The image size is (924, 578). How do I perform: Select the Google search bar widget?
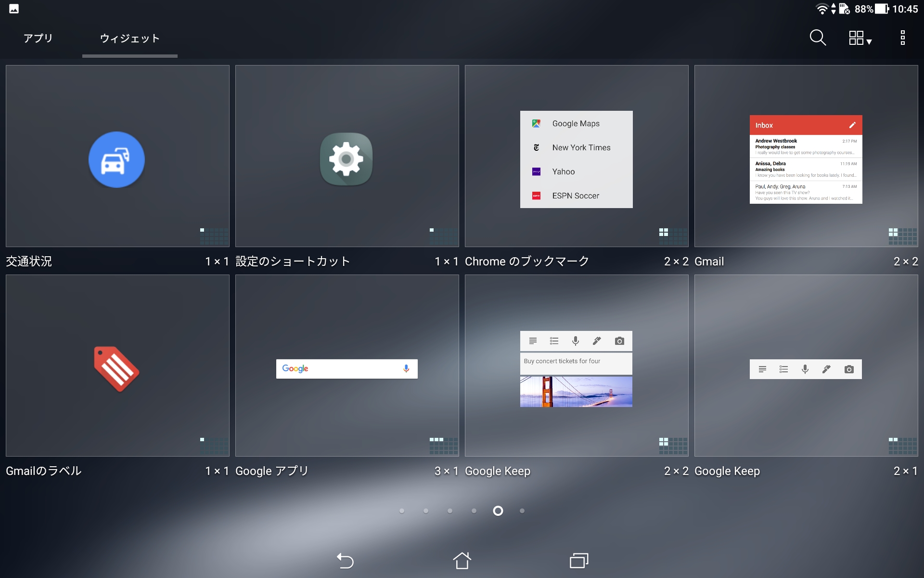(x=346, y=369)
